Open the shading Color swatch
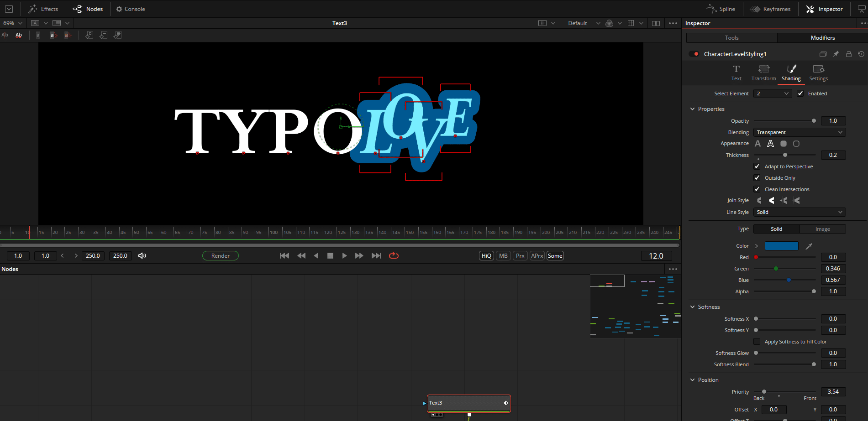 (781, 245)
